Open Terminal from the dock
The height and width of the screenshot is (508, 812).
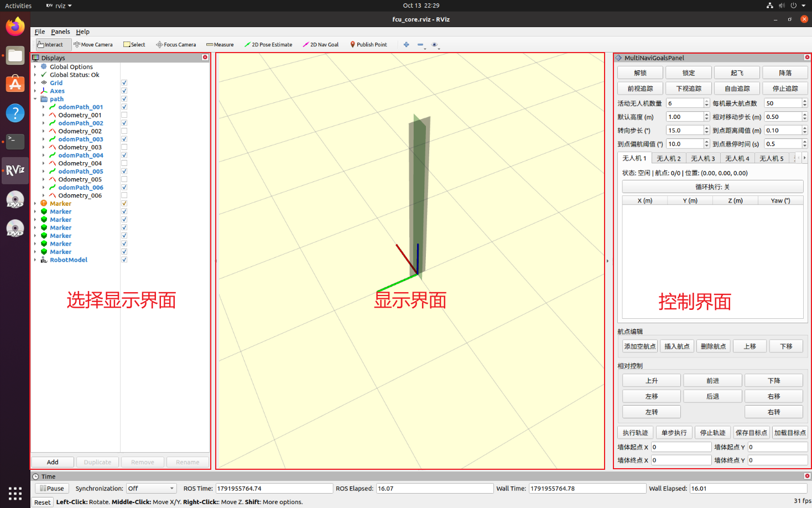point(15,141)
